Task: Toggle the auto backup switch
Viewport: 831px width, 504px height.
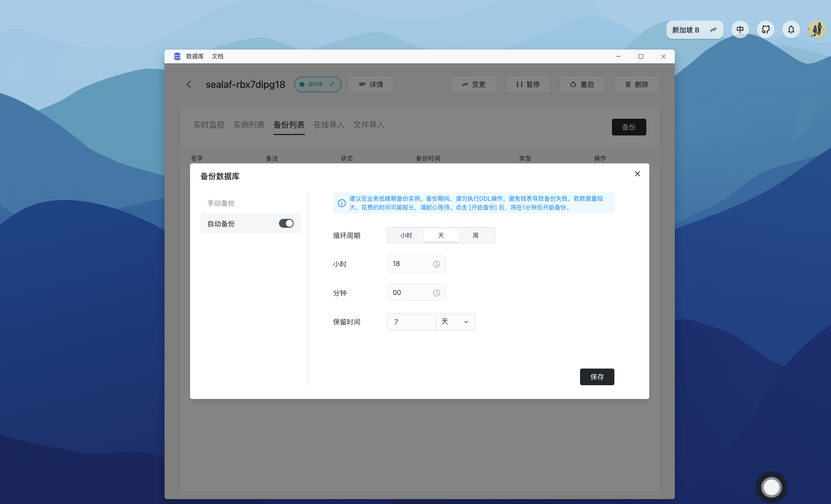Action: (x=286, y=223)
